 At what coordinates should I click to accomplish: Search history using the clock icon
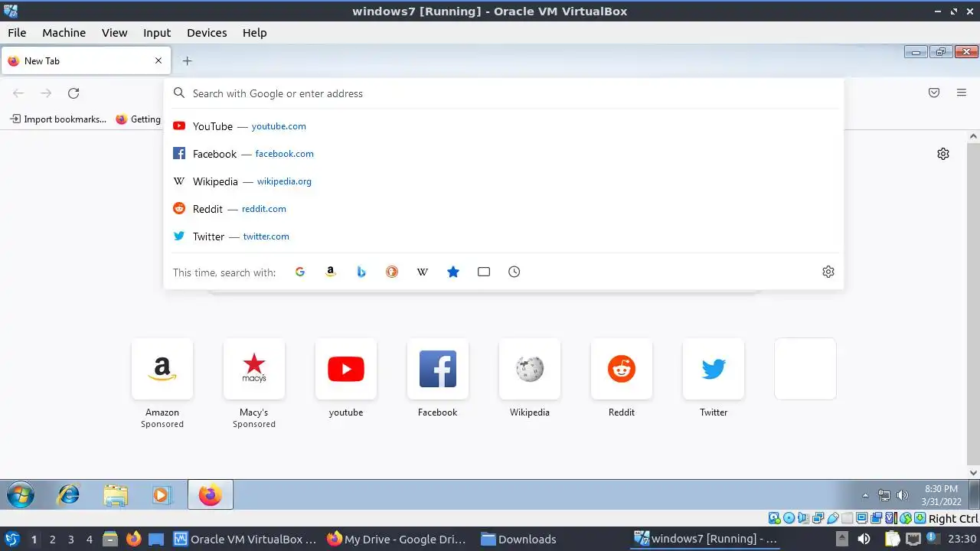click(x=514, y=272)
